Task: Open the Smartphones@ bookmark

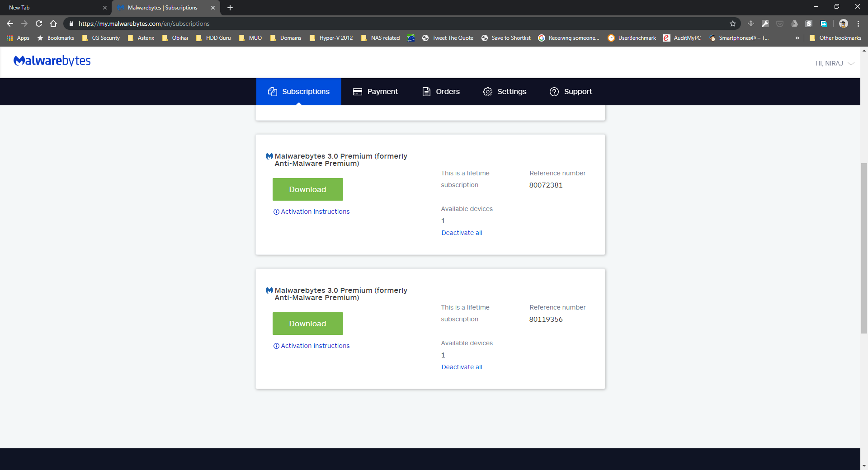Action: pyautogui.click(x=739, y=38)
